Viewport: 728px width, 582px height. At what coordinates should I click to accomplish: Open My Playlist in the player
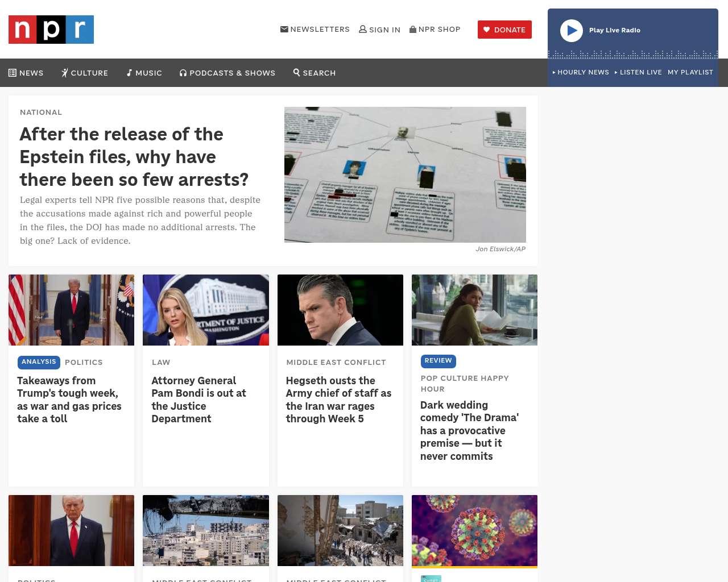(690, 72)
